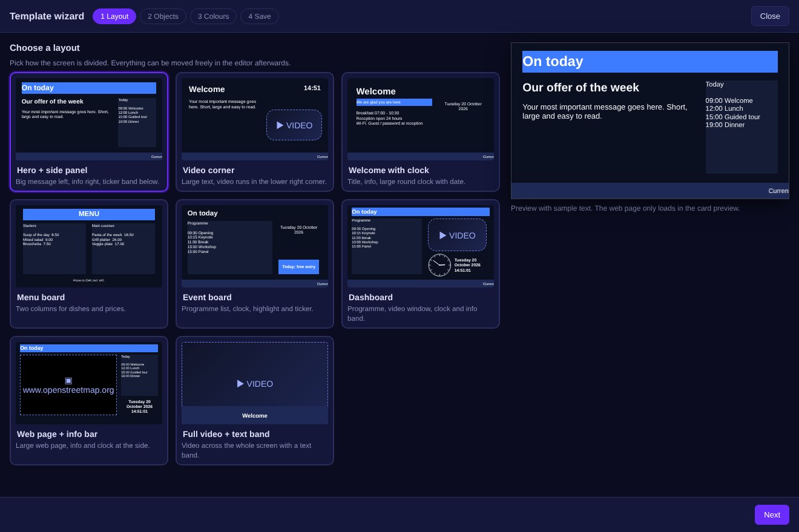Go to the 1 Layout wizard step
Image resolution: width=799 pixels, height=532 pixels.
114,16
